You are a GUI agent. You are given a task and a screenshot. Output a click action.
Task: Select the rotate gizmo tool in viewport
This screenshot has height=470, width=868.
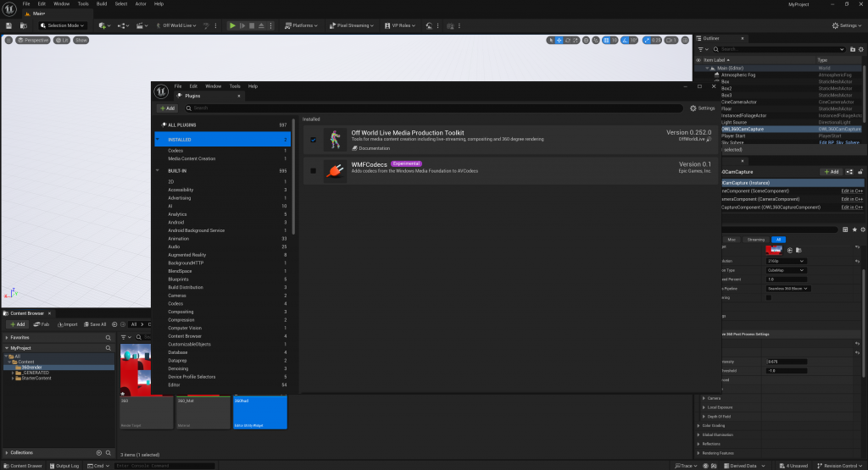(567, 41)
